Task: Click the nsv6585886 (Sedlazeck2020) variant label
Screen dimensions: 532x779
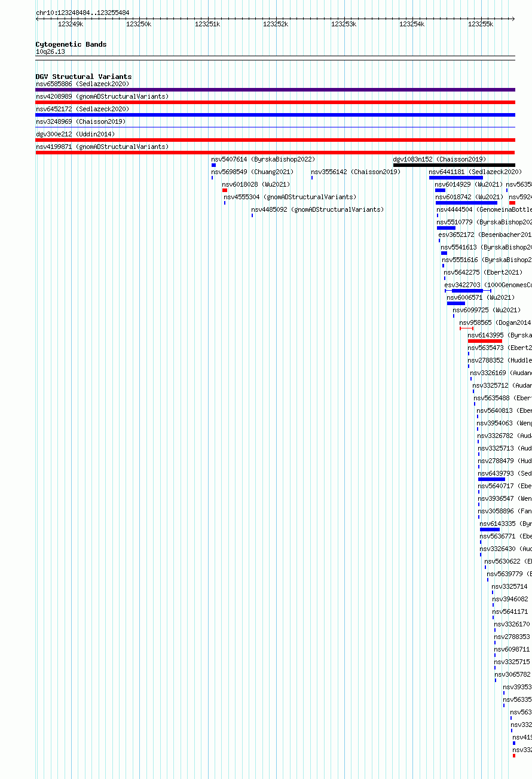Action: coord(82,84)
